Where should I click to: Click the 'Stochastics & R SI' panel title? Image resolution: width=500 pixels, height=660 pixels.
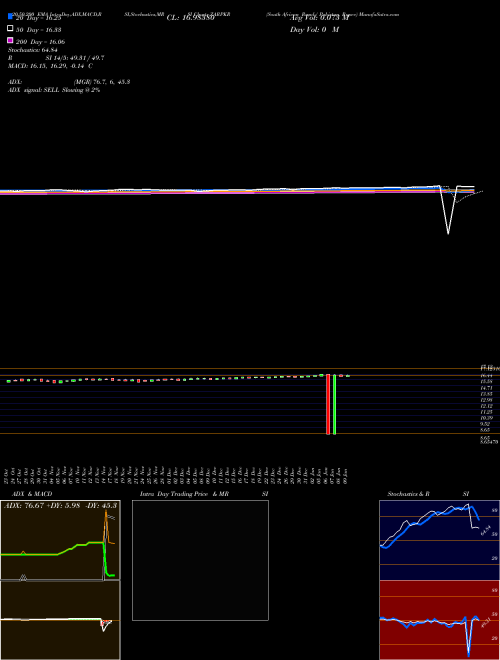(x=428, y=494)
